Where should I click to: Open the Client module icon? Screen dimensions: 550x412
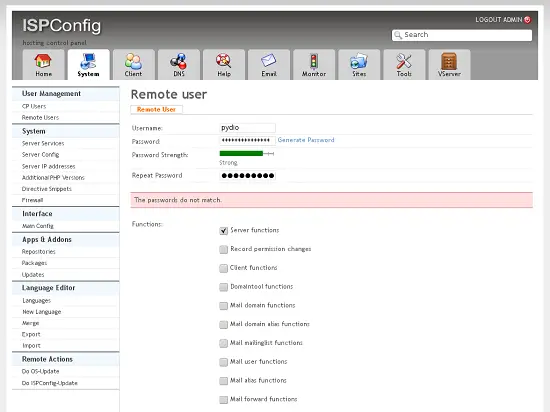tap(133, 61)
